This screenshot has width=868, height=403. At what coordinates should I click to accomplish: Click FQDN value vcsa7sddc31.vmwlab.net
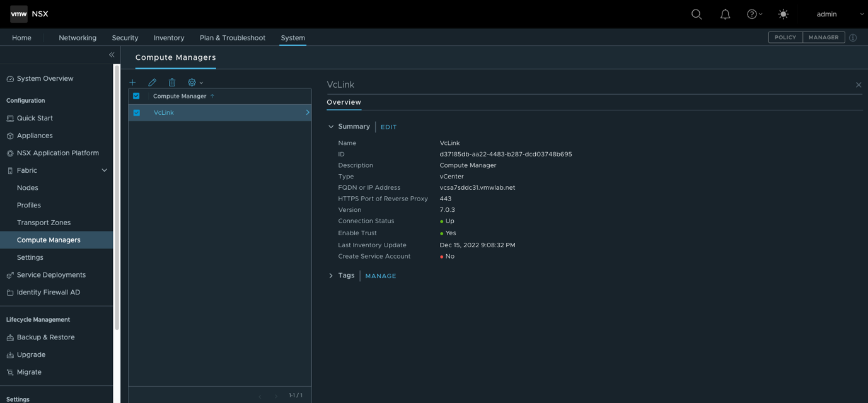tap(477, 188)
